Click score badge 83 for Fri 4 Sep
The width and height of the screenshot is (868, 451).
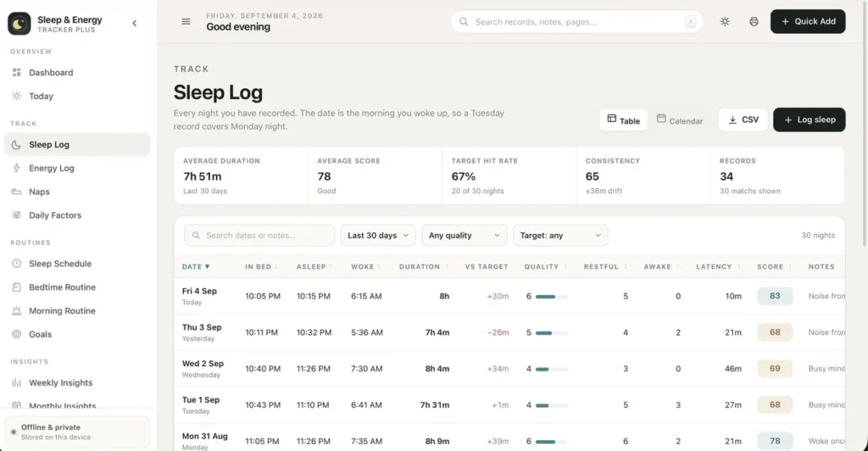775,296
